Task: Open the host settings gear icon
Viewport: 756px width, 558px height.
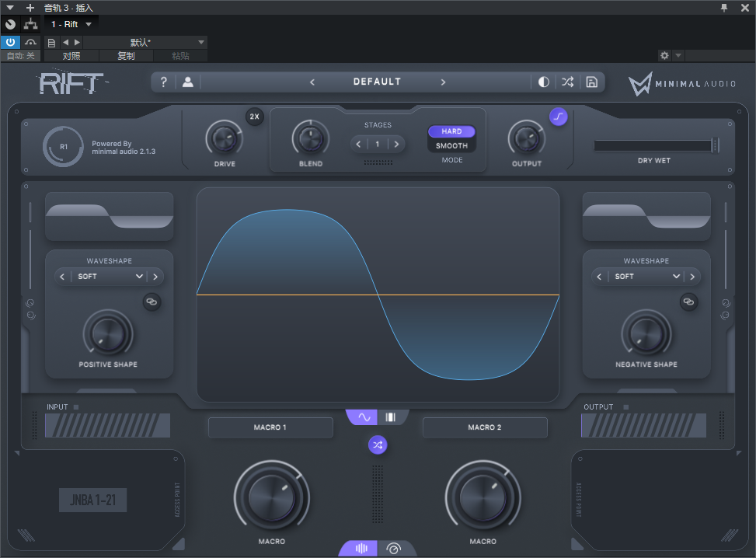Action: [664, 55]
